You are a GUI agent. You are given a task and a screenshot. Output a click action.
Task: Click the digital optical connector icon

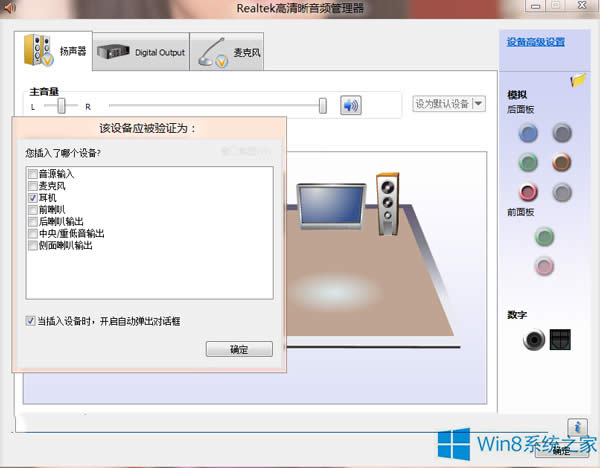[560, 339]
